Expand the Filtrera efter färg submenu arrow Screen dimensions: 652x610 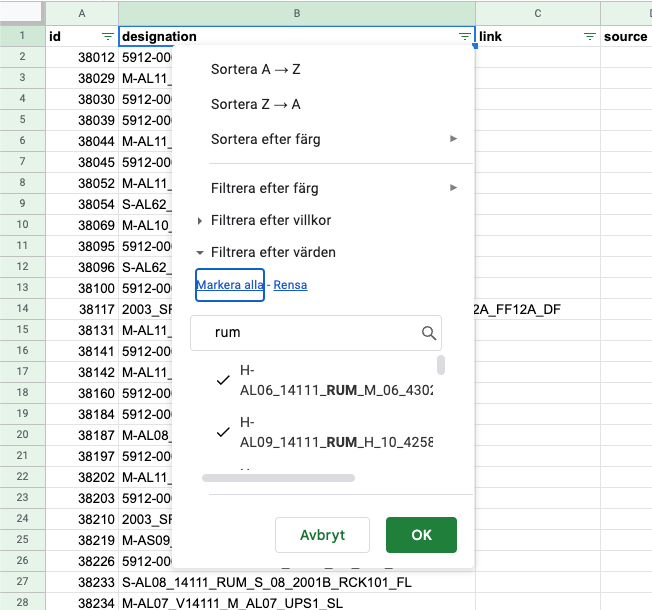(453, 188)
